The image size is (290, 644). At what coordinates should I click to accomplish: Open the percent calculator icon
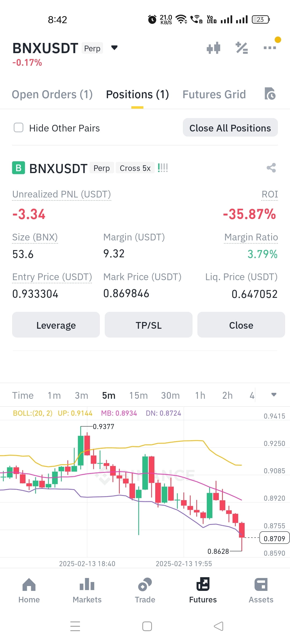(242, 48)
